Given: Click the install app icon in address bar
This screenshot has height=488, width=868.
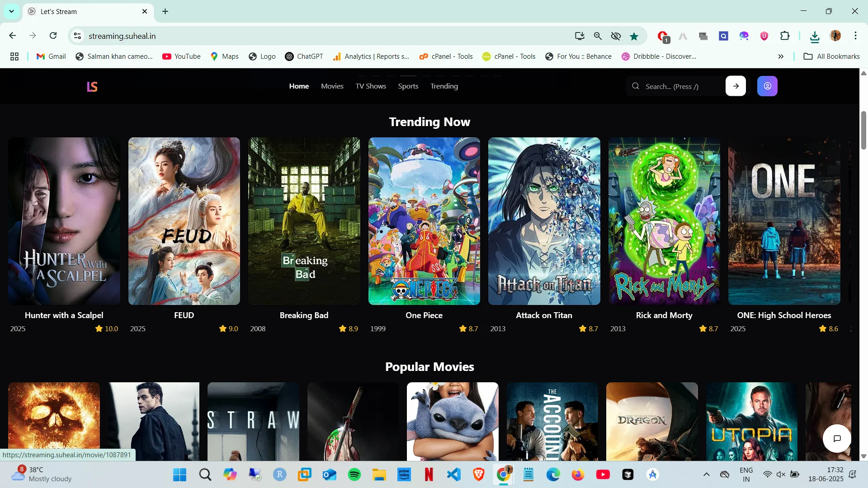Looking at the screenshot, I should pos(580,36).
